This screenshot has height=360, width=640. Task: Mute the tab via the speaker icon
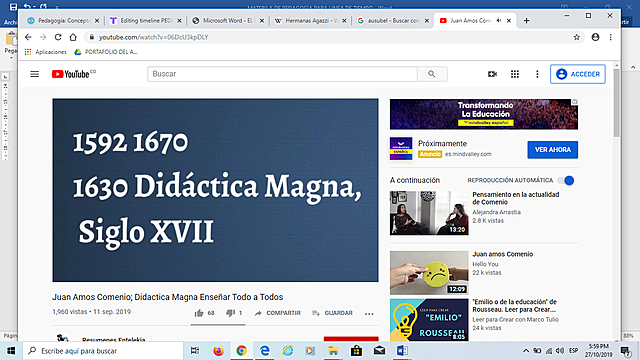coord(498,21)
